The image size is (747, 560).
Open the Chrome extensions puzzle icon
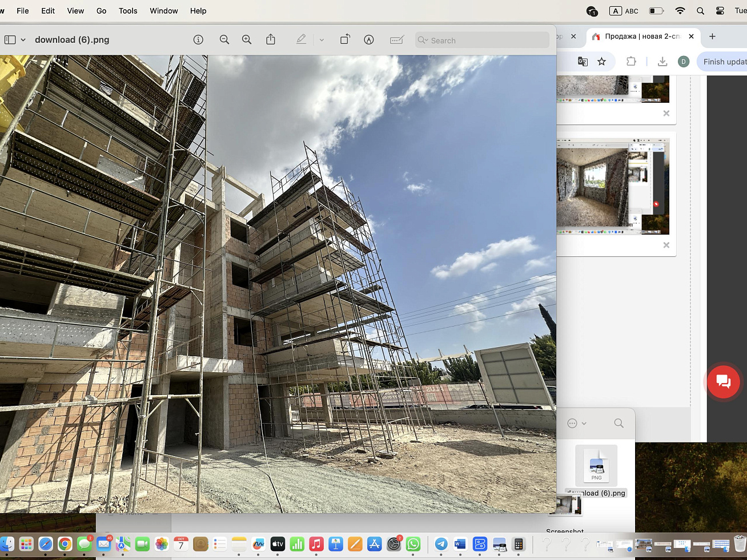[x=631, y=62]
